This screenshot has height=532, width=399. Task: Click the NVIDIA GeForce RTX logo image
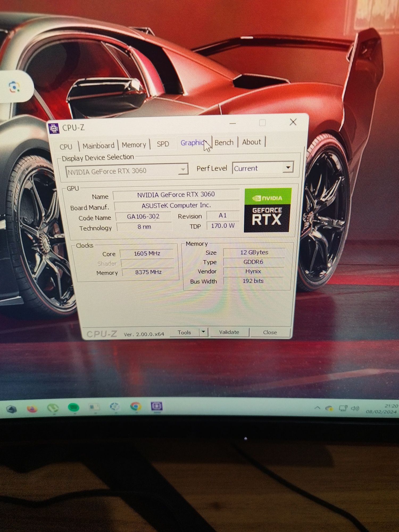point(267,210)
